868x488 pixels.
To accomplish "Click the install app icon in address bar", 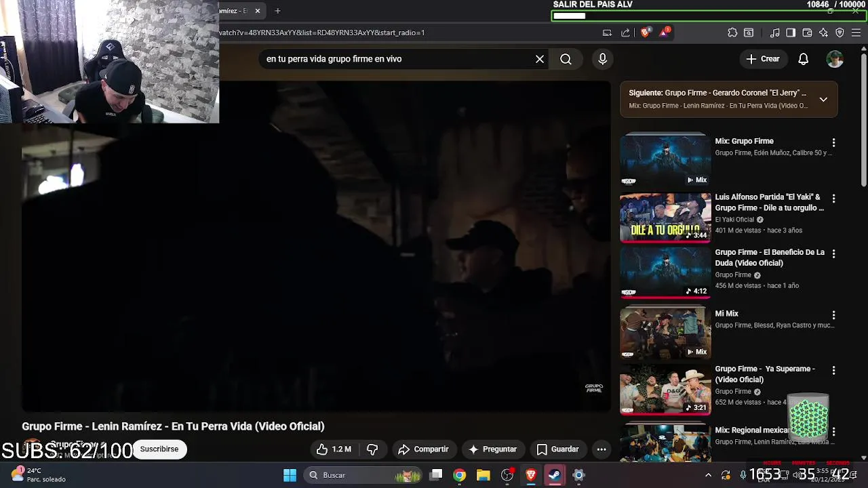I will [608, 33].
